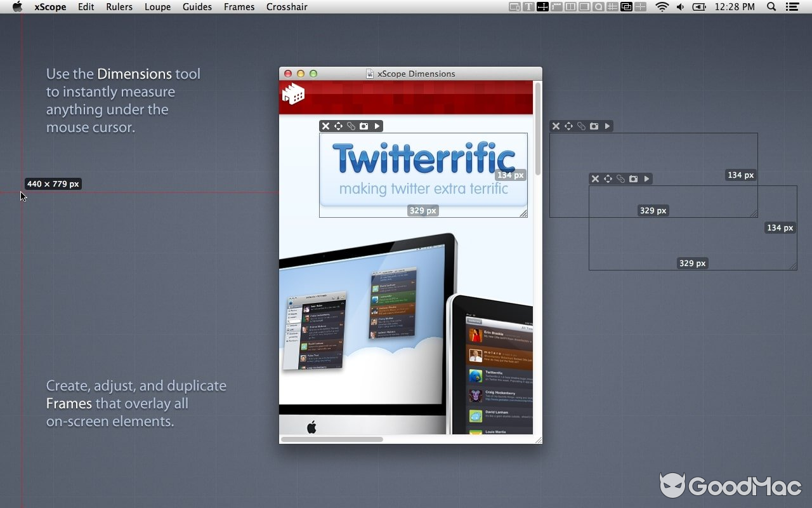The width and height of the screenshot is (812, 508).
Task: Click the Twitterrific logo in the webpage
Action: (423, 157)
